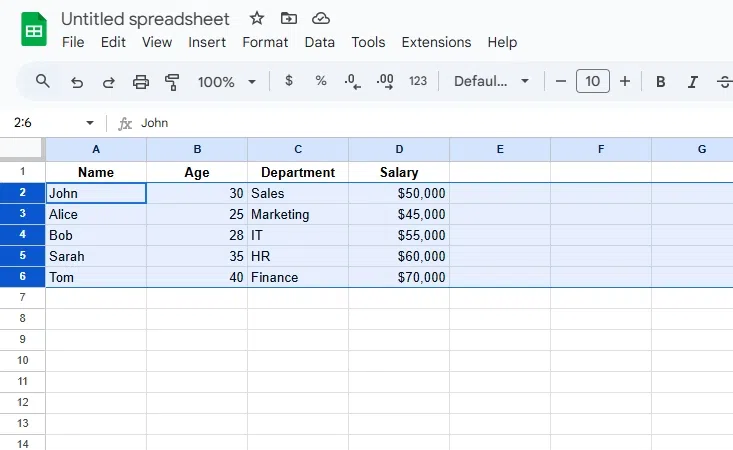Toggle strikethrough formatting
The image size is (733, 450).
click(724, 82)
